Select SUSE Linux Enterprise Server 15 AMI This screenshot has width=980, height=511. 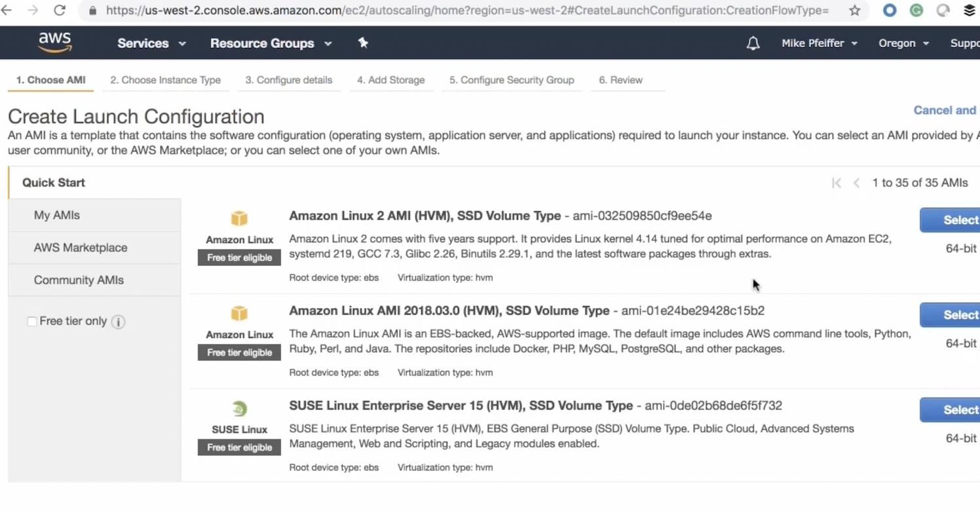tap(950, 410)
